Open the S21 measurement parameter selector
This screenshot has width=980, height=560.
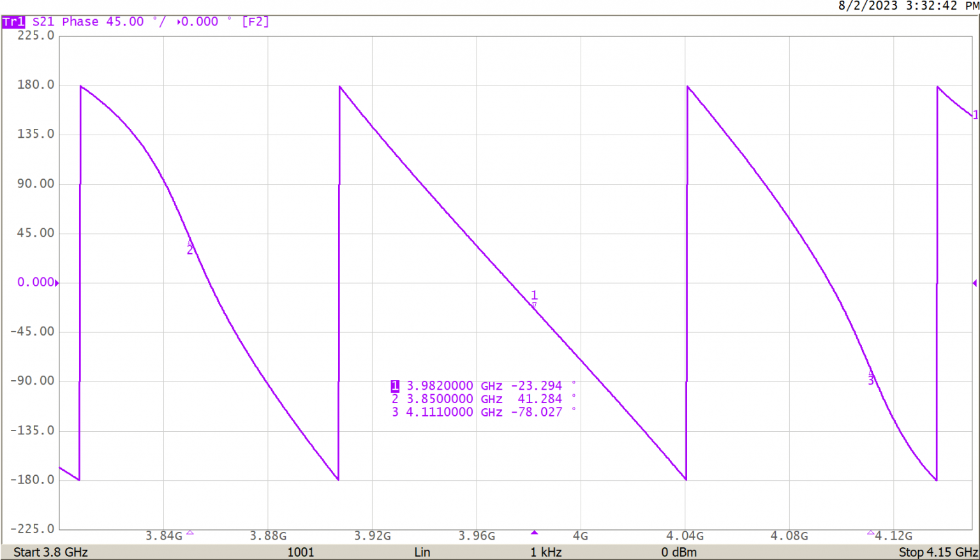point(43,22)
